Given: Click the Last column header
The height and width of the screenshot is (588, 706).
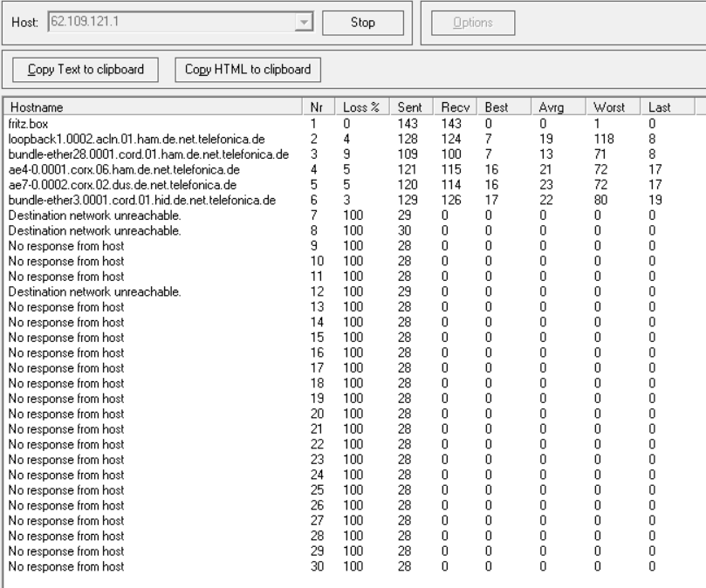Looking at the screenshot, I should pyautogui.click(x=668, y=107).
